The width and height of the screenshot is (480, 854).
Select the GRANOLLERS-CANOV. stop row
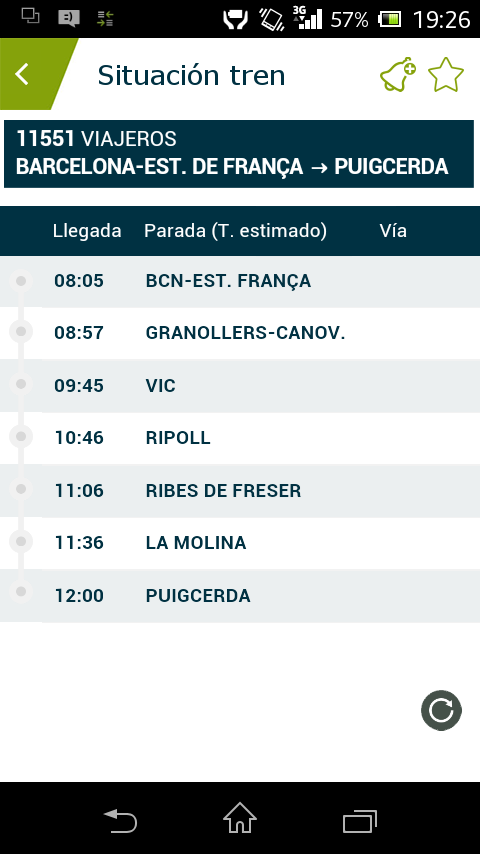(x=240, y=333)
